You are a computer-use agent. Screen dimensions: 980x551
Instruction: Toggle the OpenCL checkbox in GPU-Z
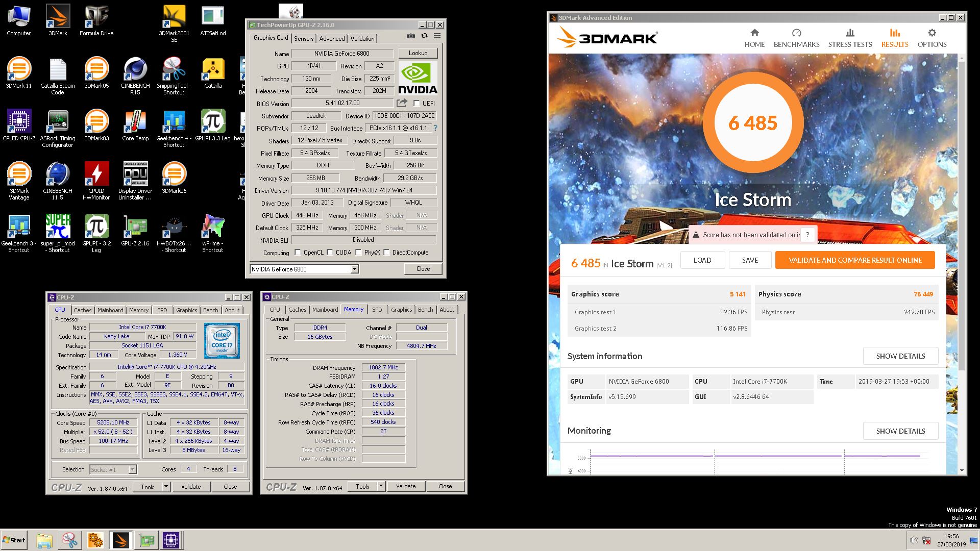[x=298, y=253]
